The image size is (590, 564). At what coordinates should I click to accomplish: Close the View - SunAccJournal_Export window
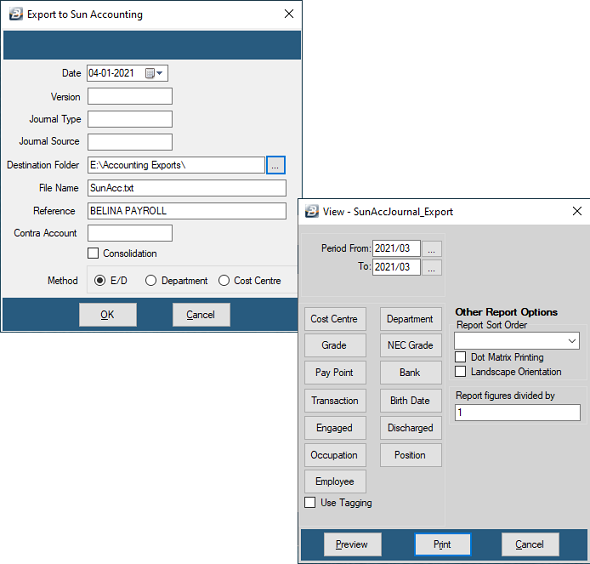pyautogui.click(x=577, y=211)
